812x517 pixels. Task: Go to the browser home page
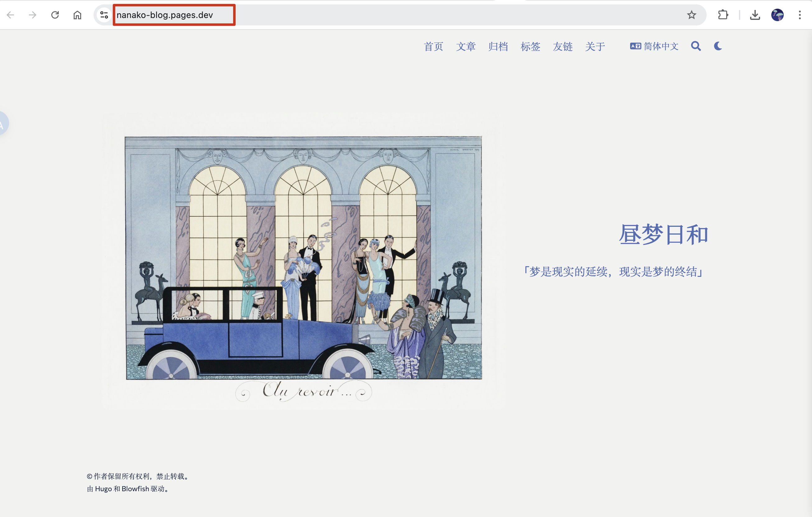click(x=77, y=15)
